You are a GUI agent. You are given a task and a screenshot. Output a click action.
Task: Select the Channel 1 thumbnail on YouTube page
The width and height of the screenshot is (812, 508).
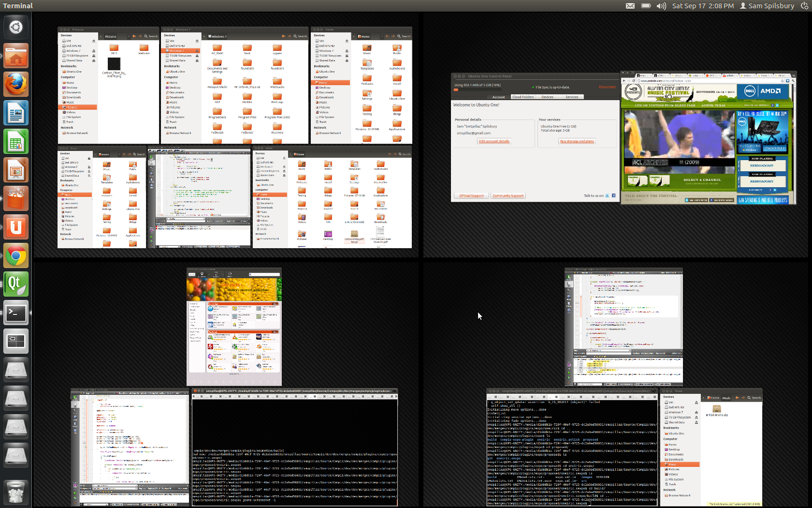coord(637,180)
